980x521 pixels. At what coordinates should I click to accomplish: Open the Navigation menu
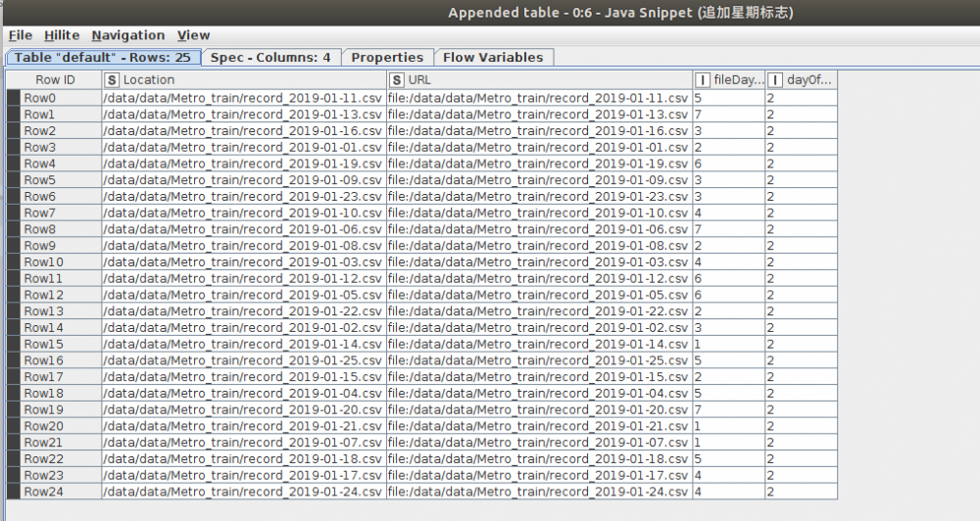click(128, 35)
